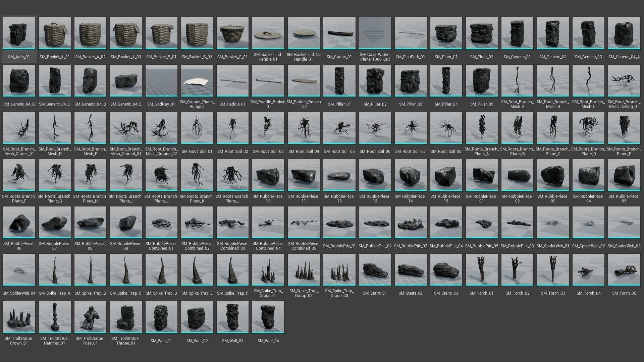The height and width of the screenshot is (362, 644).
Task: Select SM_Root_Branch_Mesh_Corner_01 asset
Action: pyautogui.click(x=19, y=128)
